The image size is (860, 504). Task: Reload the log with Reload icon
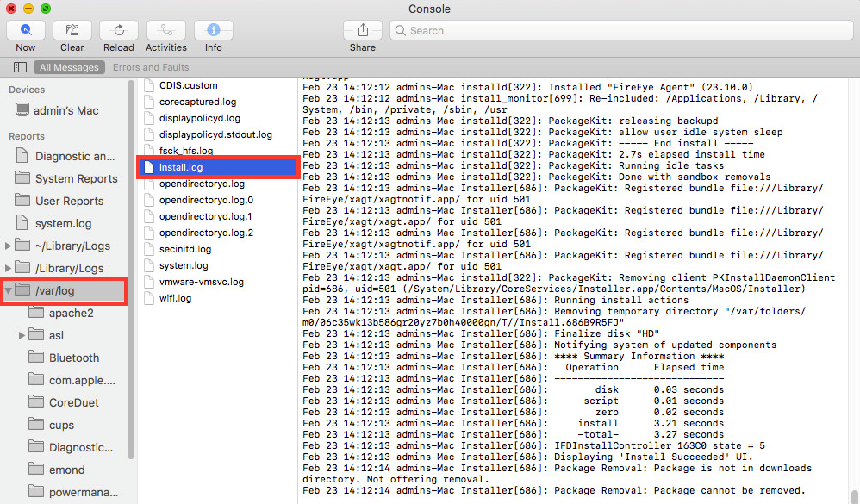click(118, 30)
